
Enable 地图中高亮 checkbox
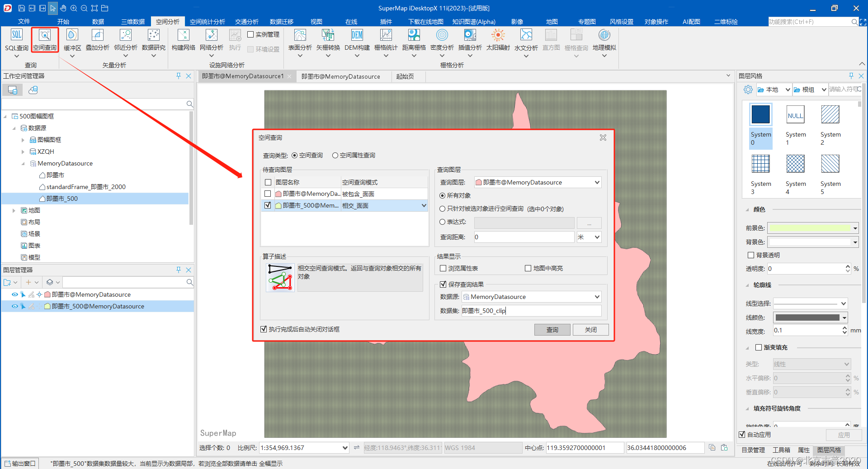click(528, 268)
